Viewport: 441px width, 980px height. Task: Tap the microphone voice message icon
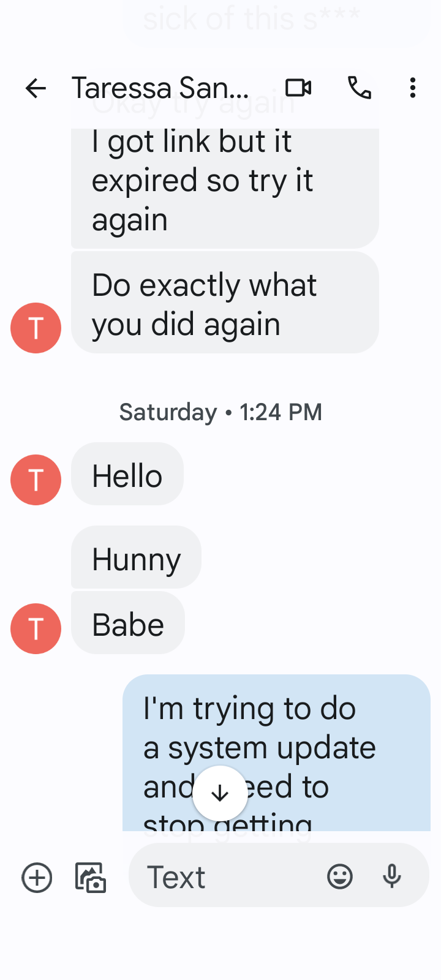pyautogui.click(x=392, y=876)
